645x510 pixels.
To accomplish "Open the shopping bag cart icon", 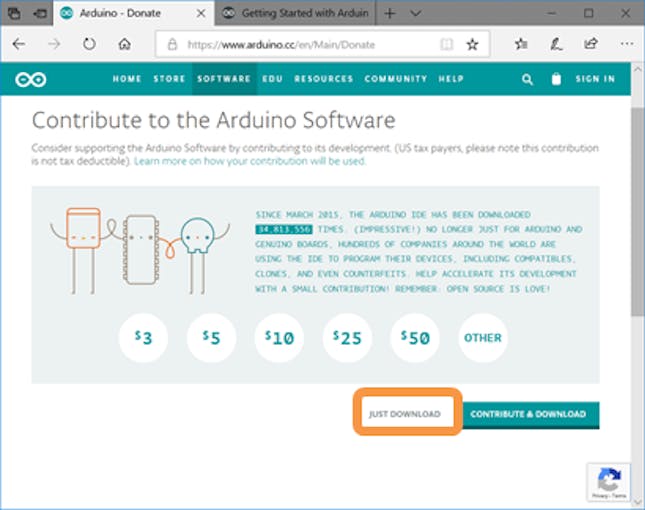I will 556,79.
